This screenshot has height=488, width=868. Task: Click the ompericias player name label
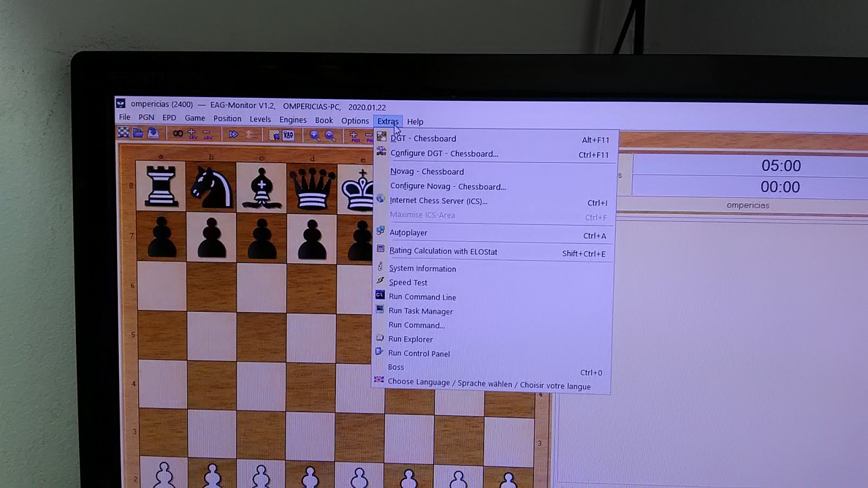pos(748,206)
